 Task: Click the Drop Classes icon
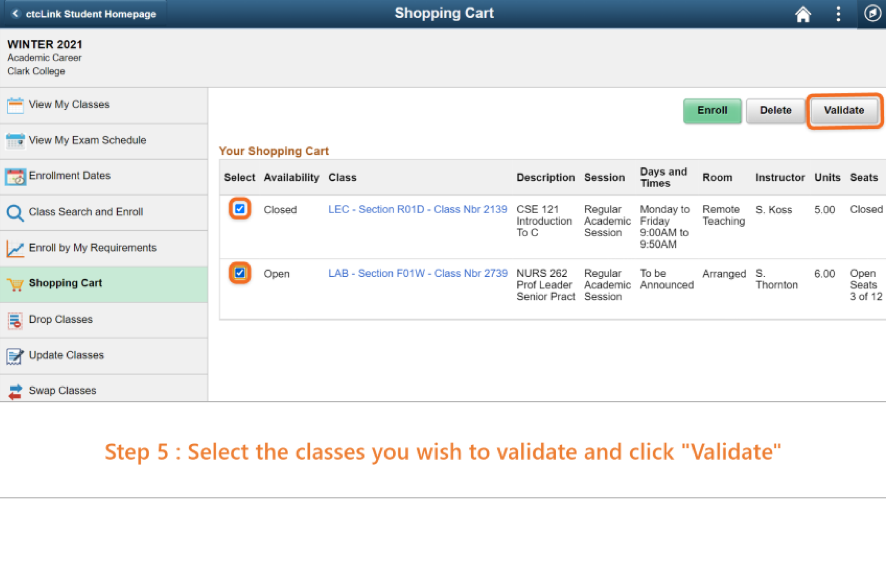[15, 320]
